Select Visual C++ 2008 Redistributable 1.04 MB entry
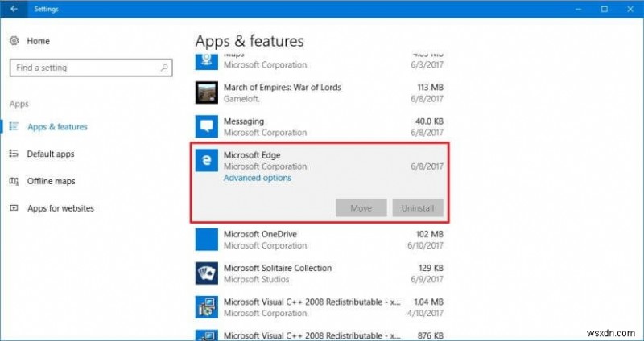Viewport: 644px width, 341px height. [x=312, y=302]
